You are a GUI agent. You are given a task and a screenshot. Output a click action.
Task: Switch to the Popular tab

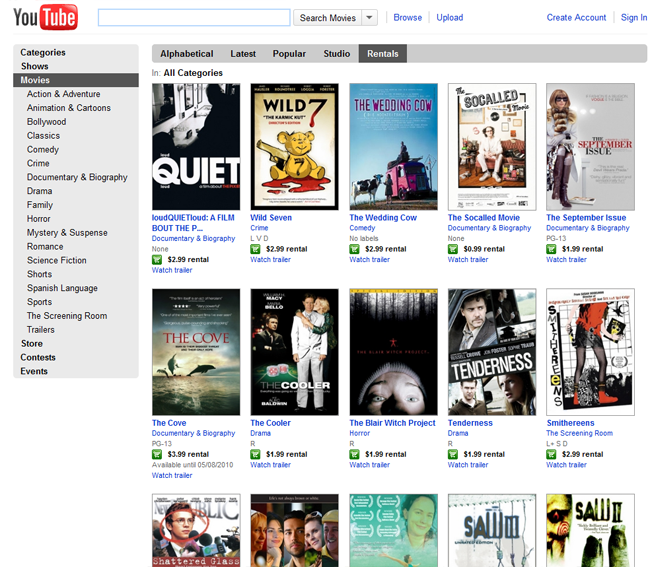(x=289, y=54)
